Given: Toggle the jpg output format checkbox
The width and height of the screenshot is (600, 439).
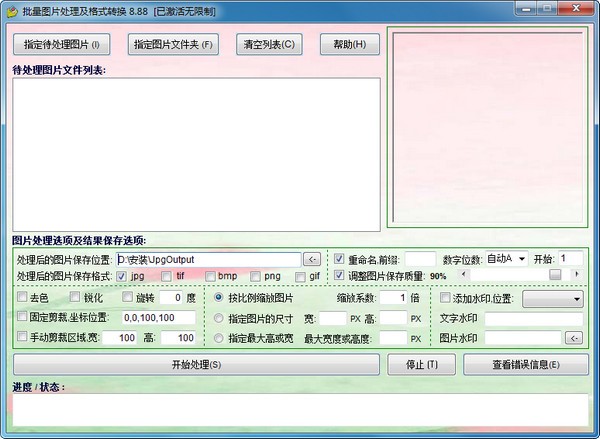Looking at the screenshot, I should pyautogui.click(x=121, y=276).
